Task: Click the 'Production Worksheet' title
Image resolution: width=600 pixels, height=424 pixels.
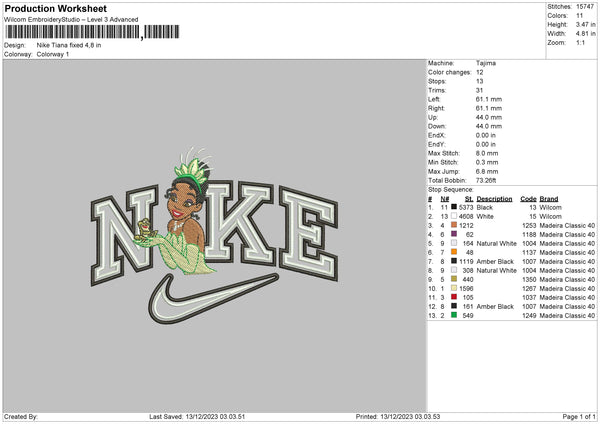Action: click(55, 8)
